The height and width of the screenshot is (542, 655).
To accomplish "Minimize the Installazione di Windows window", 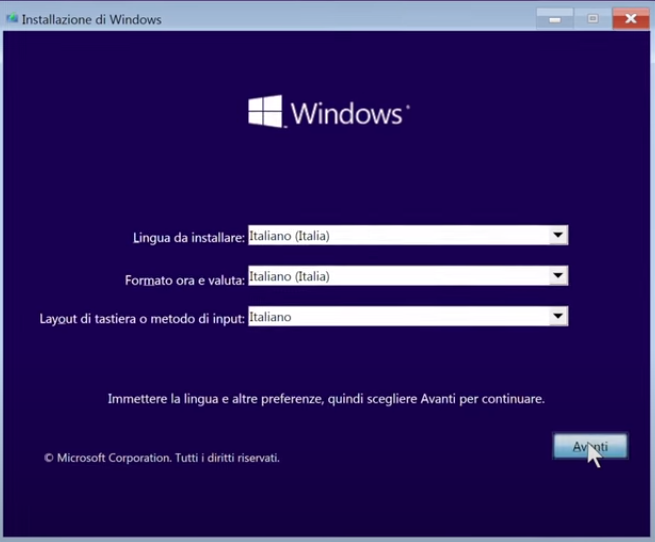I will pos(554,19).
